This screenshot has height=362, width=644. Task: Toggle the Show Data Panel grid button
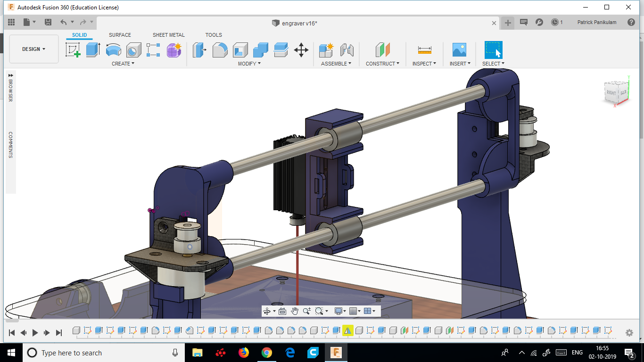(x=11, y=22)
